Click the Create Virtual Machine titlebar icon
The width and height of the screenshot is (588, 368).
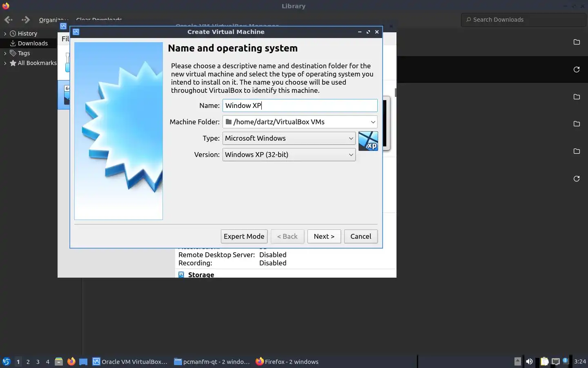coord(76,32)
